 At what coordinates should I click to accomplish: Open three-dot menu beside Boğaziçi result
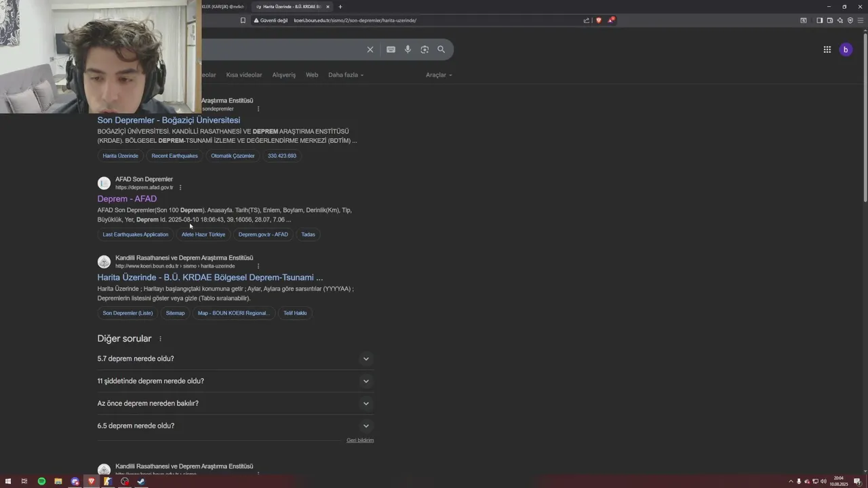pos(258,108)
